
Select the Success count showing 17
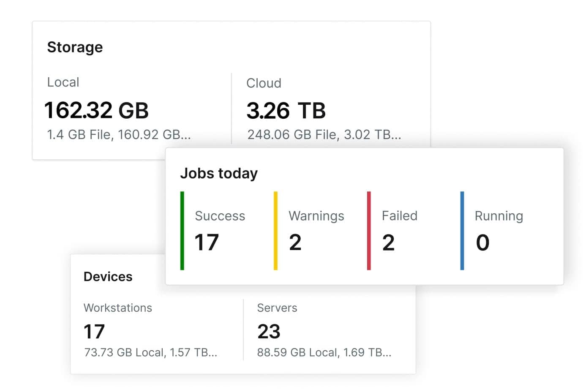click(x=205, y=242)
